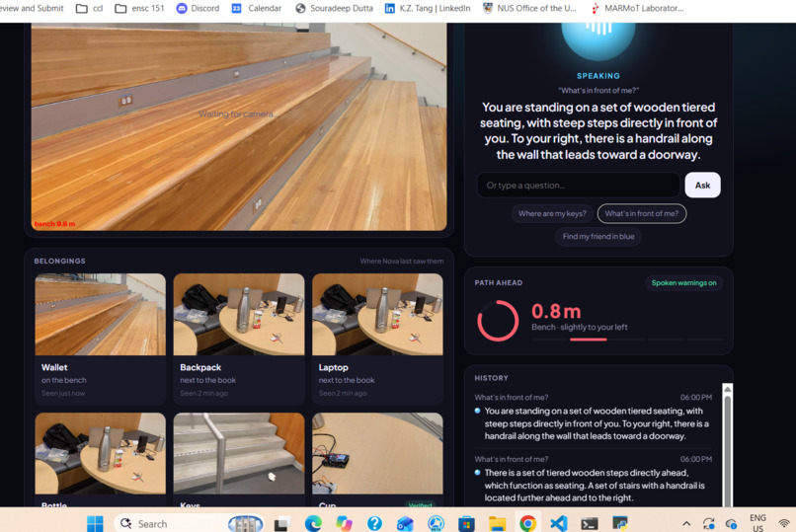The height and width of the screenshot is (532, 796).
Task: Open the Microsoft Store taskbar icon
Action: [x=466, y=523]
